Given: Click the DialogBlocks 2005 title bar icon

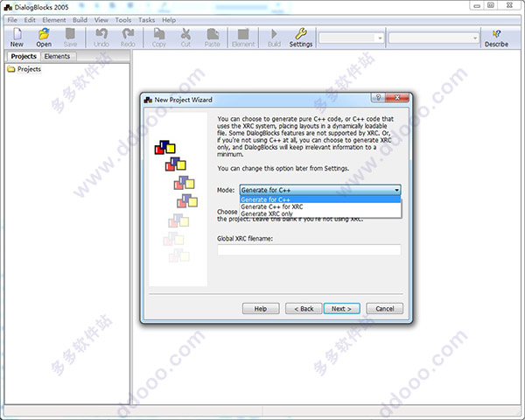Looking at the screenshot, I should point(8,7).
